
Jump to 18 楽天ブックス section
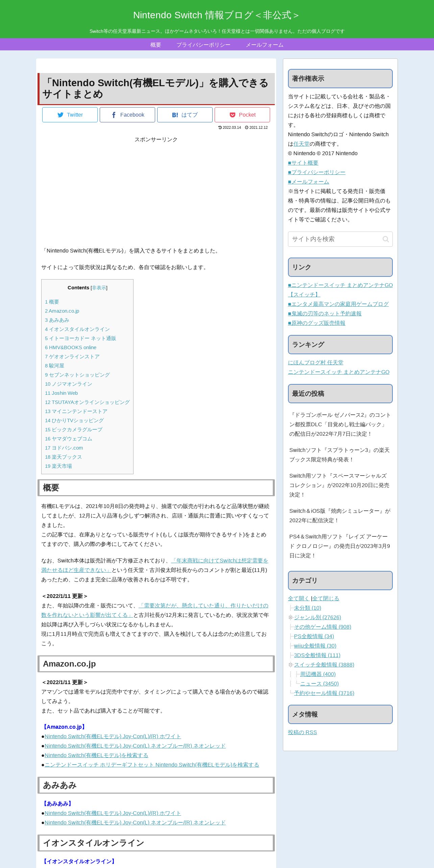point(64,457)
